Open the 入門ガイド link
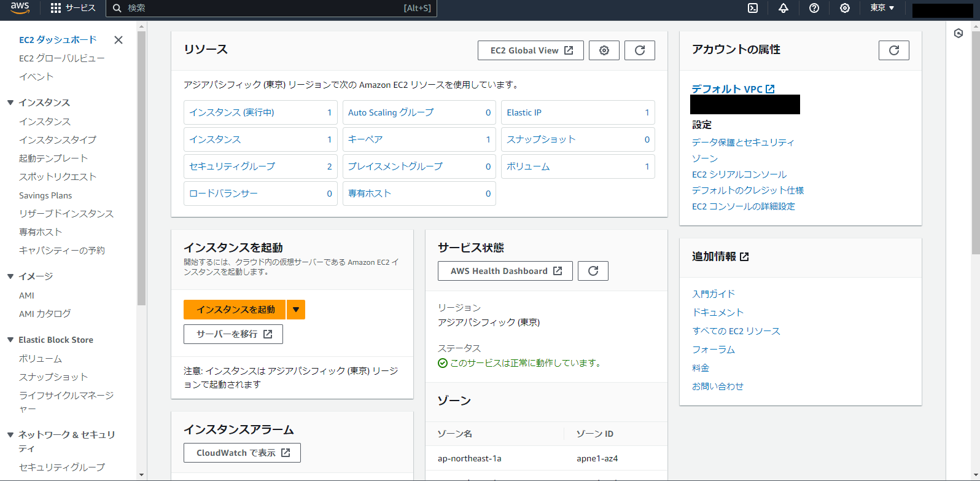The height and width of the screenshot is (481, 980). 714,294
